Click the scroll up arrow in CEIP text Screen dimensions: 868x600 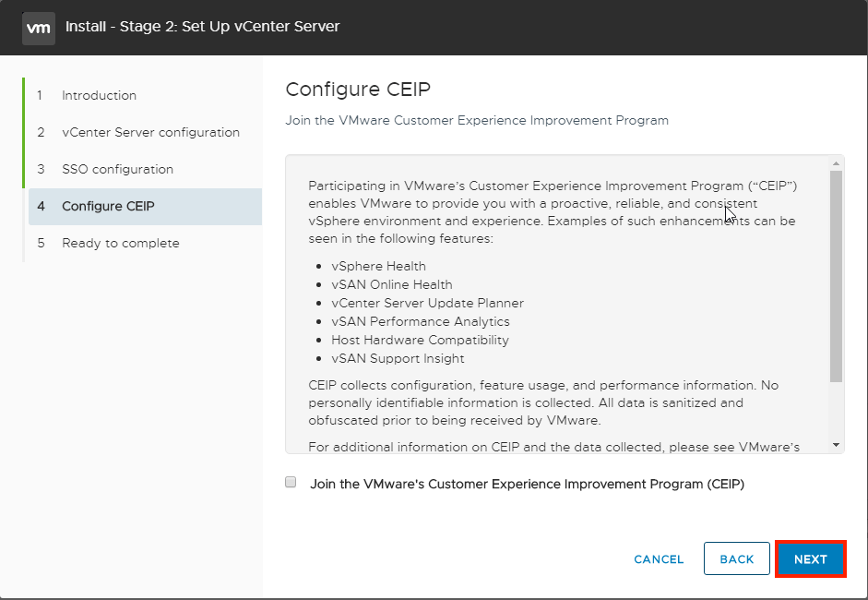click(x=836, y=163)
